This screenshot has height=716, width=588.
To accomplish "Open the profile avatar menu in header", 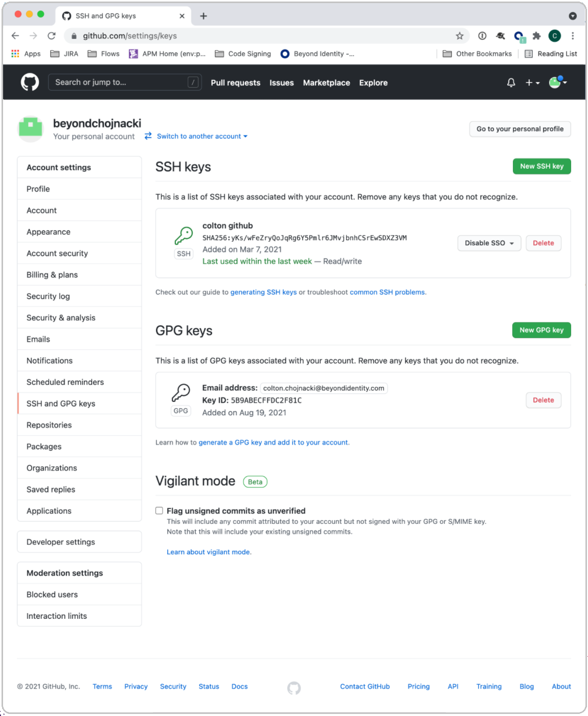I will (x=557, y=82).
